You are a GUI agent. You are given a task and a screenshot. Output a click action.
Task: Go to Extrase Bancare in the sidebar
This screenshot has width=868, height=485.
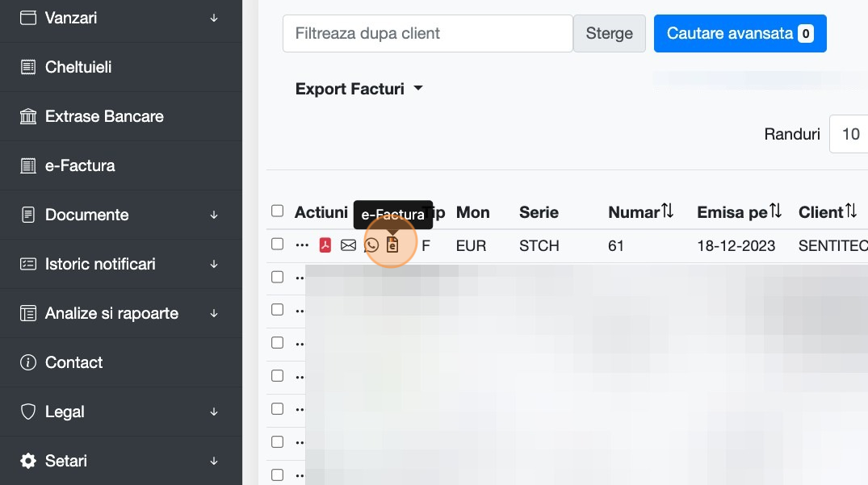[x=104, y=116]
